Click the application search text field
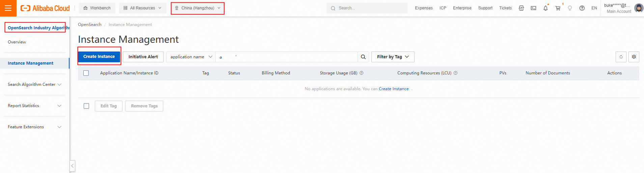This screenshot has height=173, width=644. pos(287,57)
